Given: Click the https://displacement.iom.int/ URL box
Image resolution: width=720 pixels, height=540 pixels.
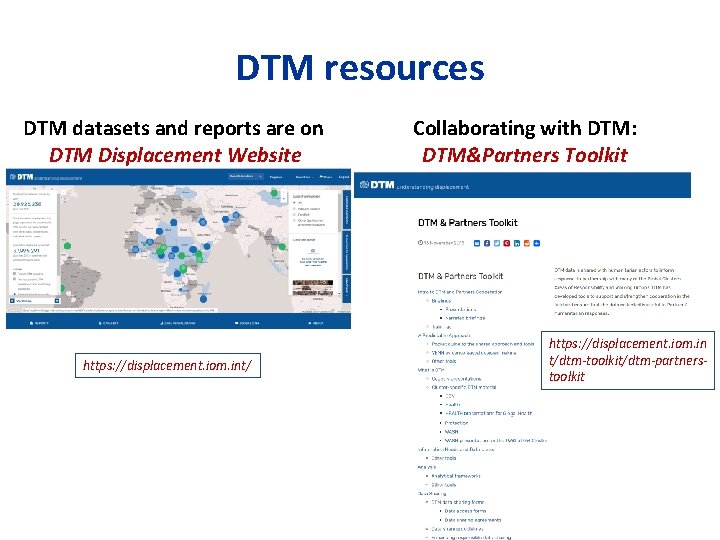Looking at the screenshot, I should 168,366.
